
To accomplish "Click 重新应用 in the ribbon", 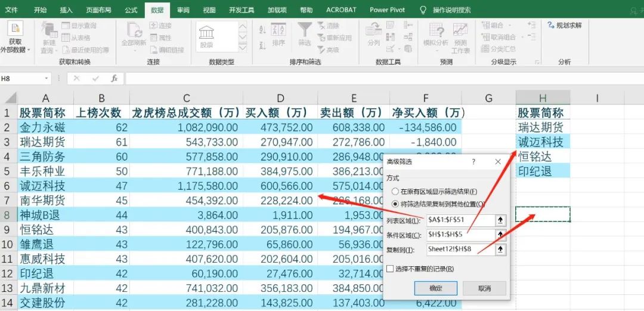I will tap(335, 38).
